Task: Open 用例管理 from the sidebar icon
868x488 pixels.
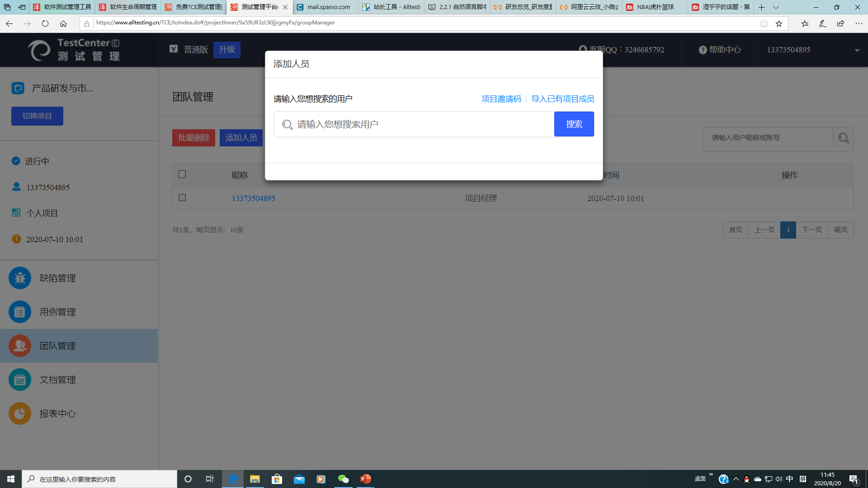Action: (x=19, y=312)
